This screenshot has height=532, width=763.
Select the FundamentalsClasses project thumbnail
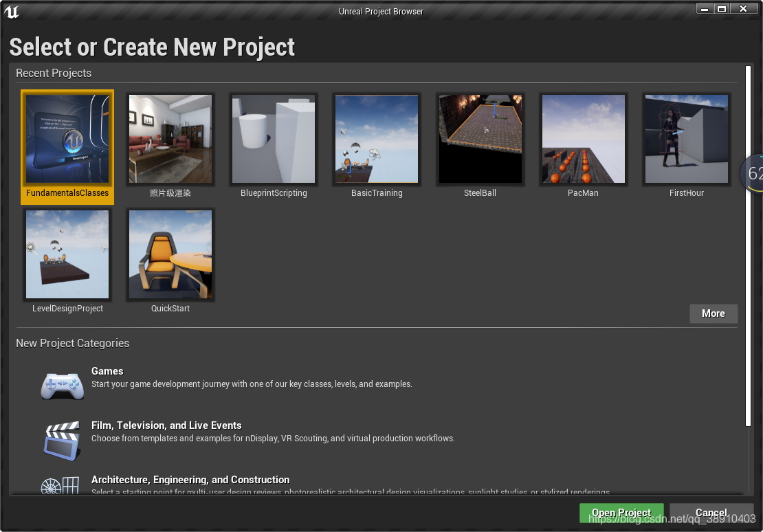click(67, 139)
